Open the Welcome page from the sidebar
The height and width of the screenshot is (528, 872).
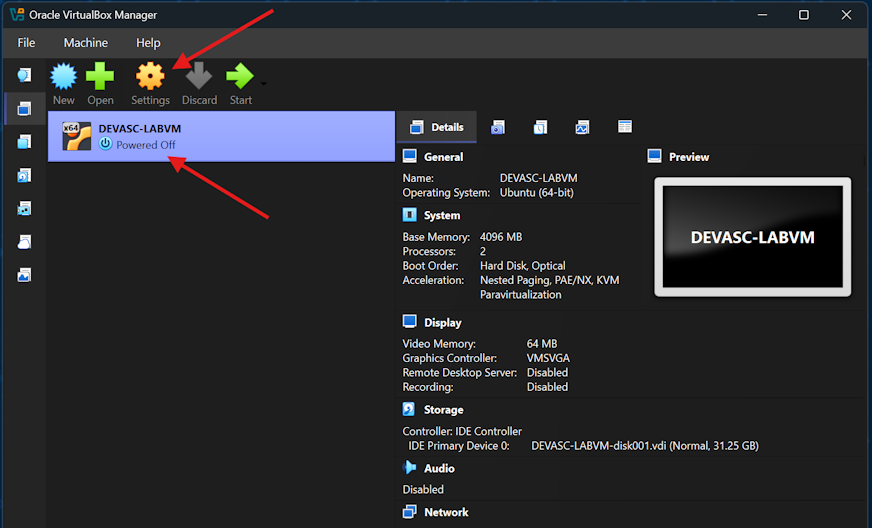point(24,75)
